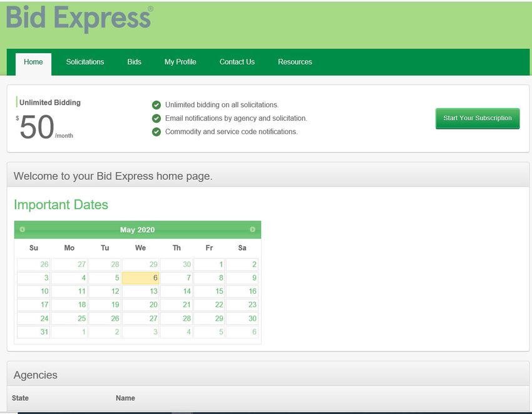
Task: Select May 14 on calendar
Action: coord(176,291)
